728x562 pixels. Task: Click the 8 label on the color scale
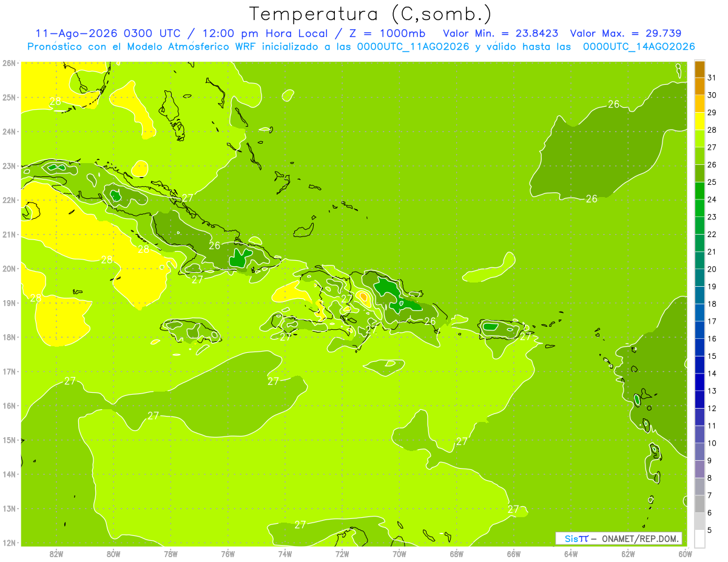point(709,478)
